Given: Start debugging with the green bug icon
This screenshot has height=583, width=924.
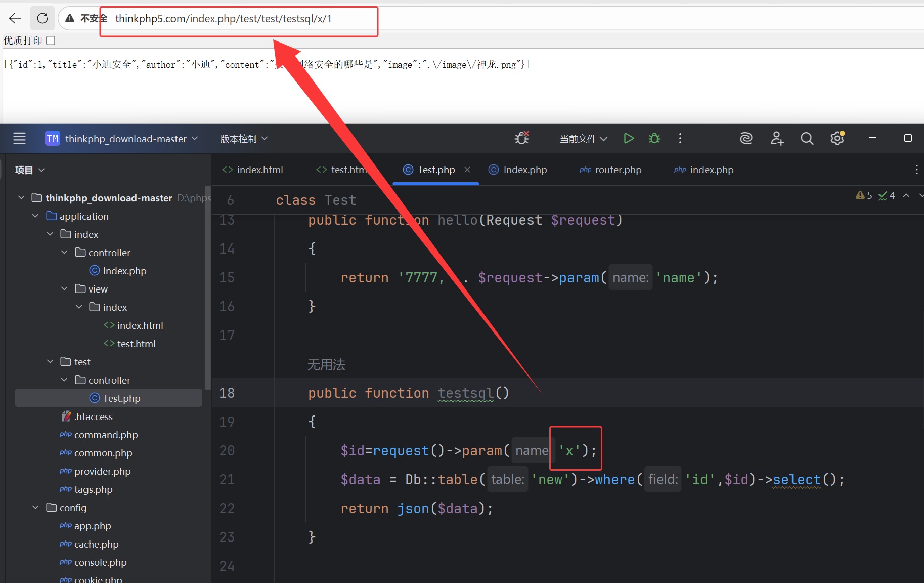Looking at the screenshot, I should click(x=654, y=138).
